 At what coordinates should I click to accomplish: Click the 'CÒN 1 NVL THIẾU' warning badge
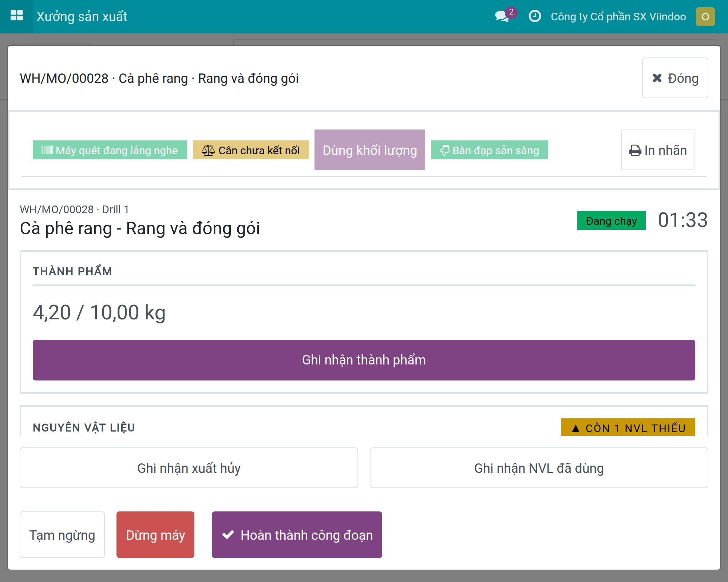[x=628, y=427]
